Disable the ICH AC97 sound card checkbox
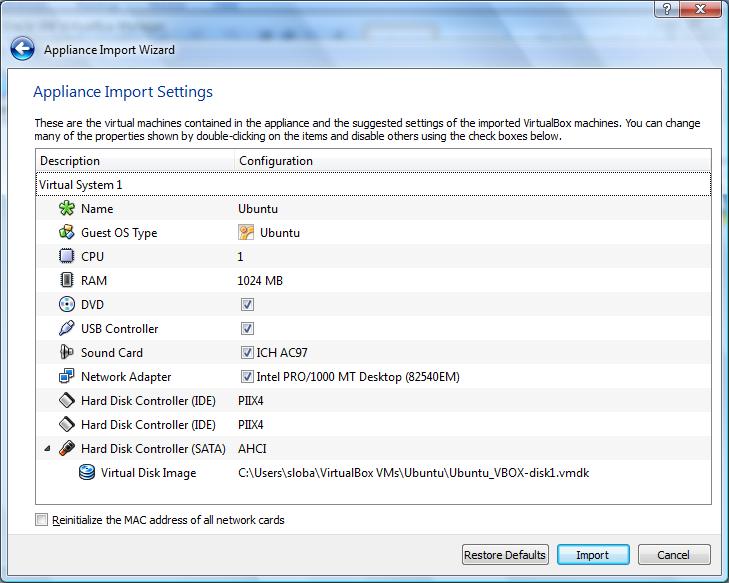This screenshot has width=729, height=583. tap(247, 352)
